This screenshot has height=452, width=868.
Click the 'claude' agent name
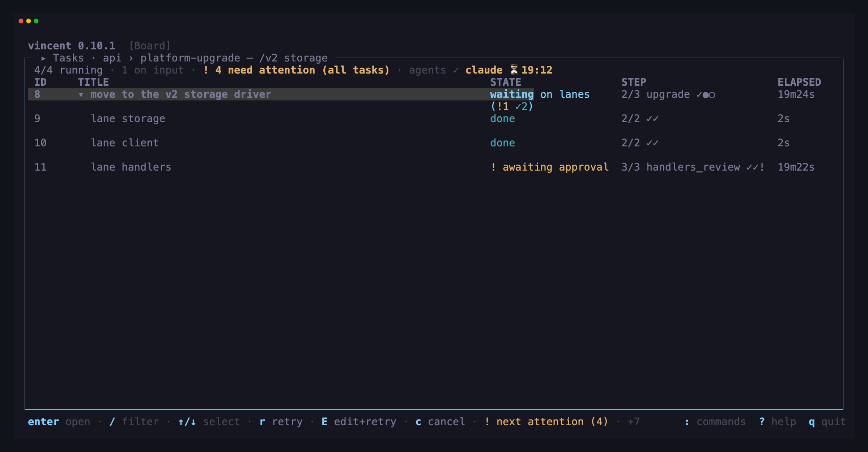tap(484, 70)
